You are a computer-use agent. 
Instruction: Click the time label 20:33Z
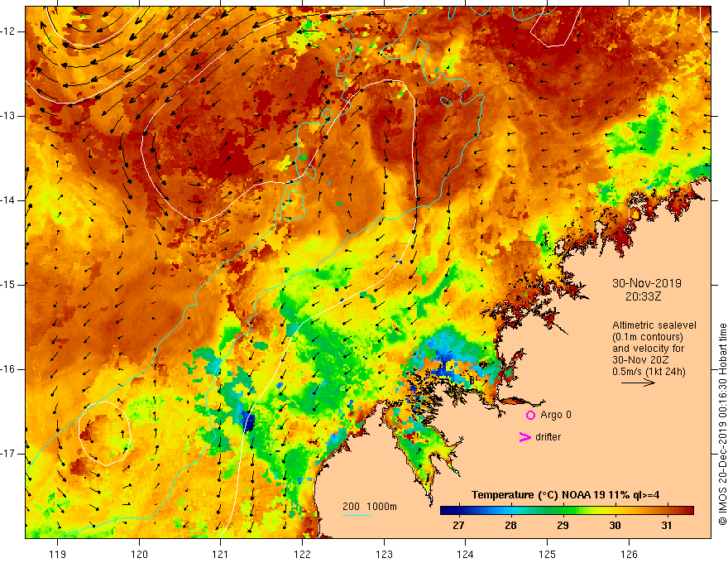pos(643,296)
